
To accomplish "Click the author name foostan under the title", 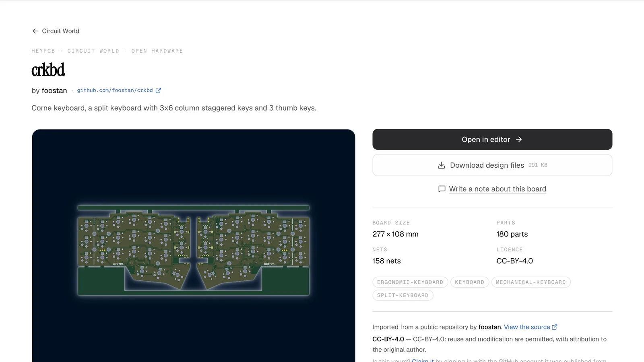I will 54,90.
